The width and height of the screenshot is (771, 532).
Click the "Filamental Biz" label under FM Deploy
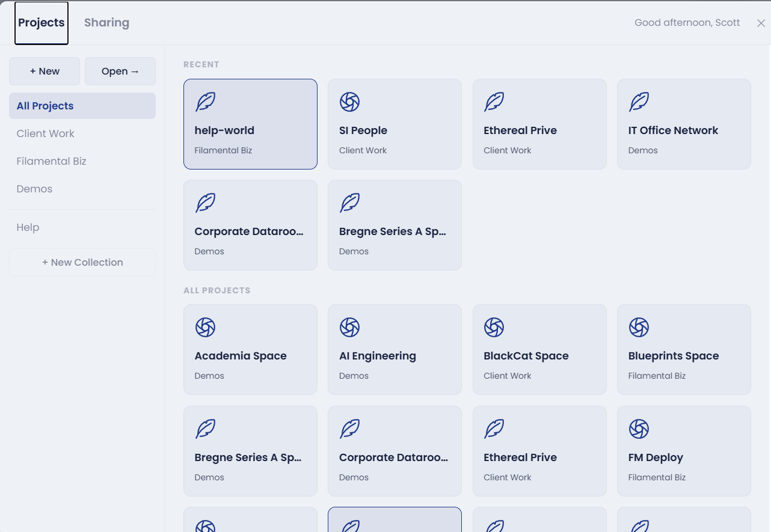tap(657, 477)
